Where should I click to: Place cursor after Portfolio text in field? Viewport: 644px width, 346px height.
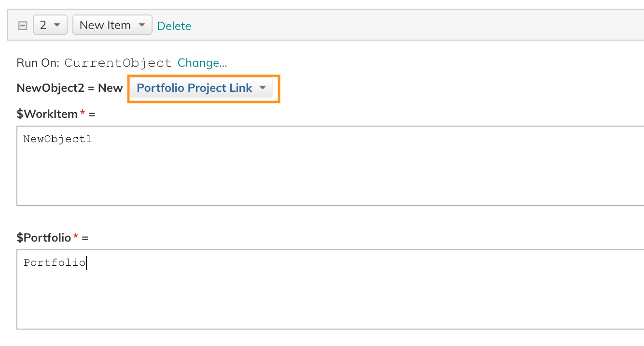(86, 263)
